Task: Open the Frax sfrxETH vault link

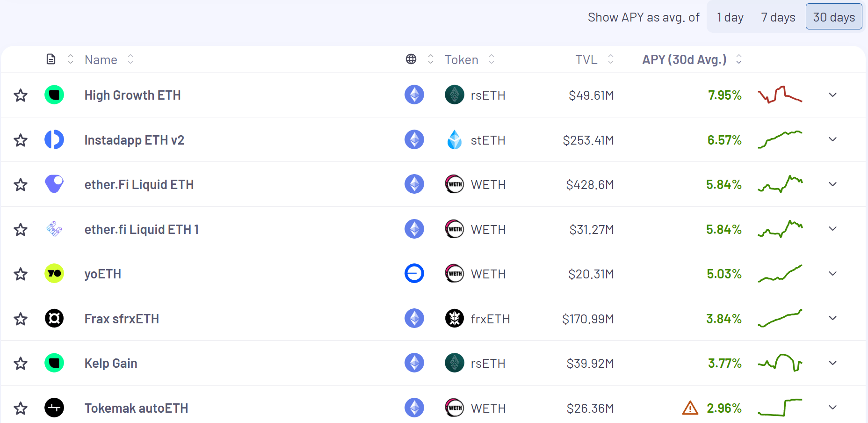Action: click(x=122, y=319)
